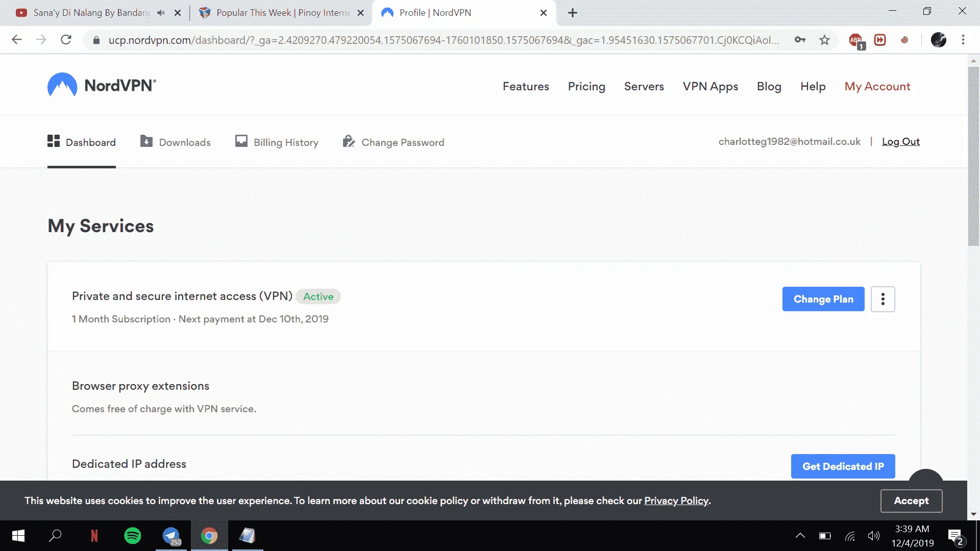Click the page vertical scrollbar thumb
Image resolution: width=980 pixels, height=551 pixels.
[x=973, y=156]
